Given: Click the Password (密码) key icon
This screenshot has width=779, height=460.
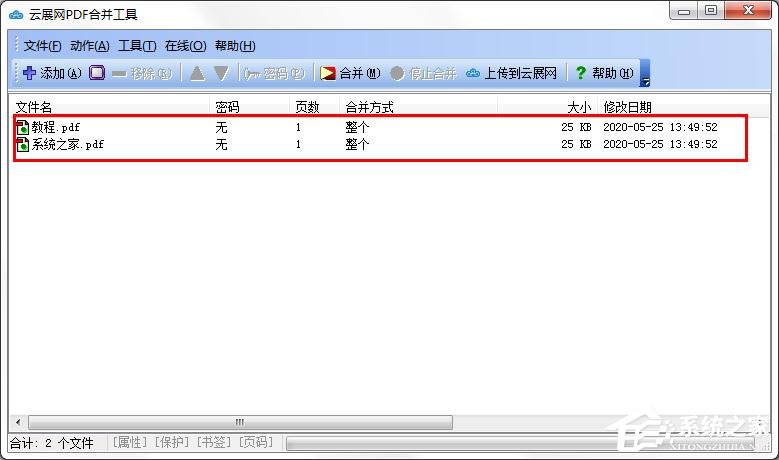Looking at the screenshot, I should 252,74.
